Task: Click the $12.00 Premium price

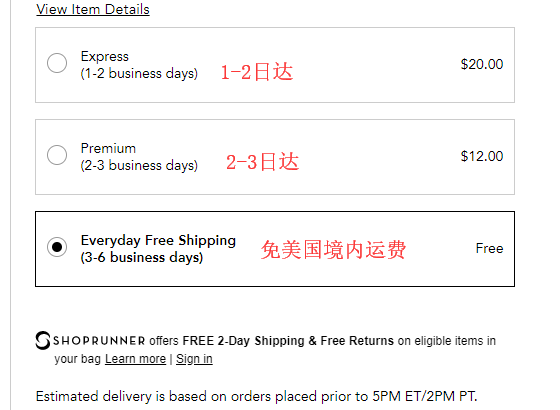Action: click(x=482, y=156)
